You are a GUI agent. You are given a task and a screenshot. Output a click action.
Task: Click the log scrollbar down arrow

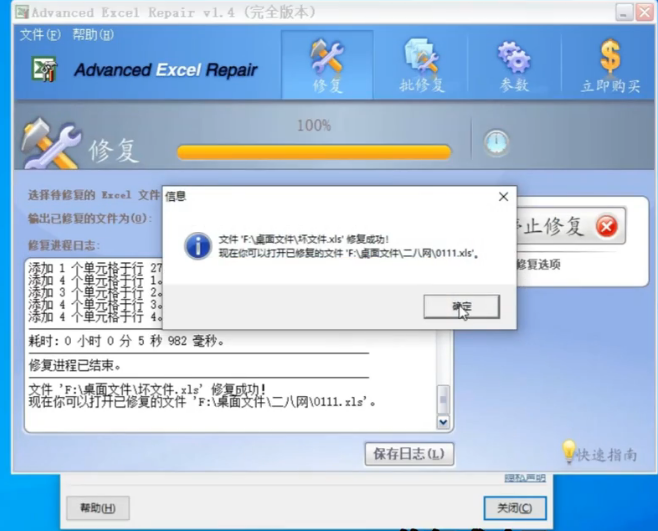(x=443, y=422)
